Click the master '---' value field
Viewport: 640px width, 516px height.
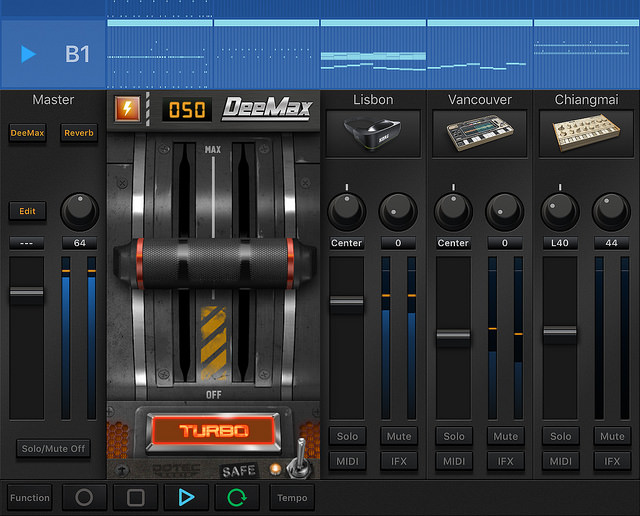[27, 243]
